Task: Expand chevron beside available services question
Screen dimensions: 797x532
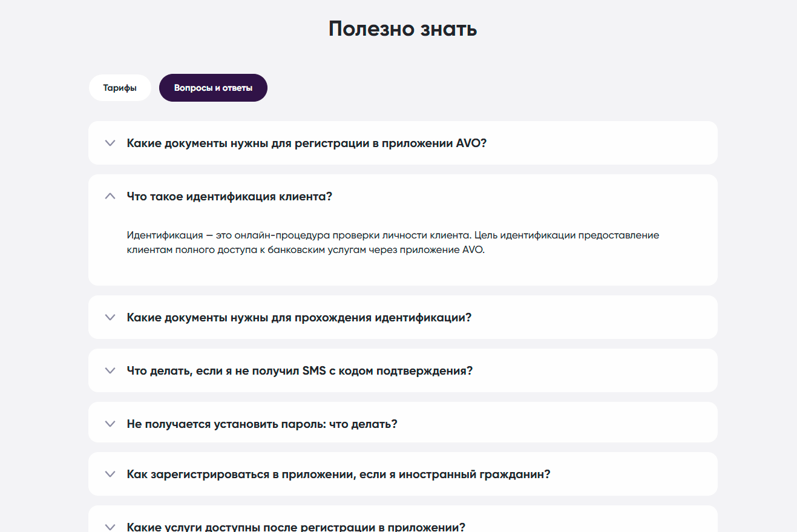Action: (x=110, y=527)
